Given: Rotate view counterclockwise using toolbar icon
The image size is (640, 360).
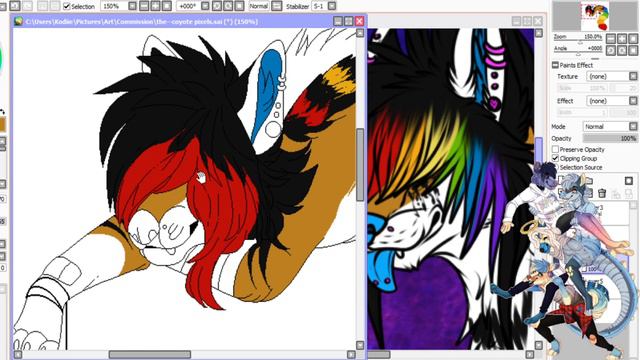Looking at the screenshot, I should pyautogui.click(x=217, y=6).
